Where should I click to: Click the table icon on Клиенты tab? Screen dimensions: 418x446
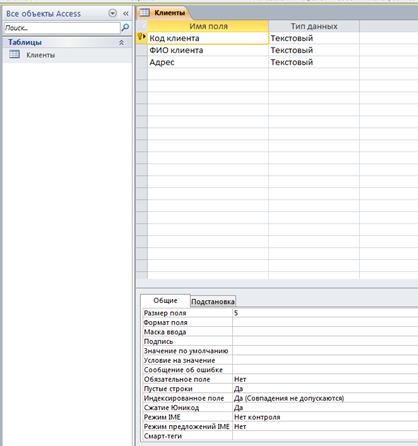point(144,13)
